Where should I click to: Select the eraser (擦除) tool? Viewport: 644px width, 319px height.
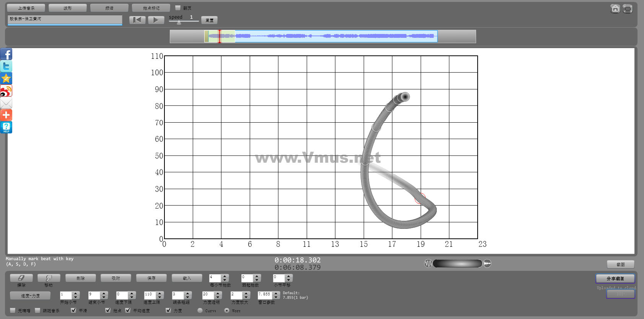coord(21,278)
